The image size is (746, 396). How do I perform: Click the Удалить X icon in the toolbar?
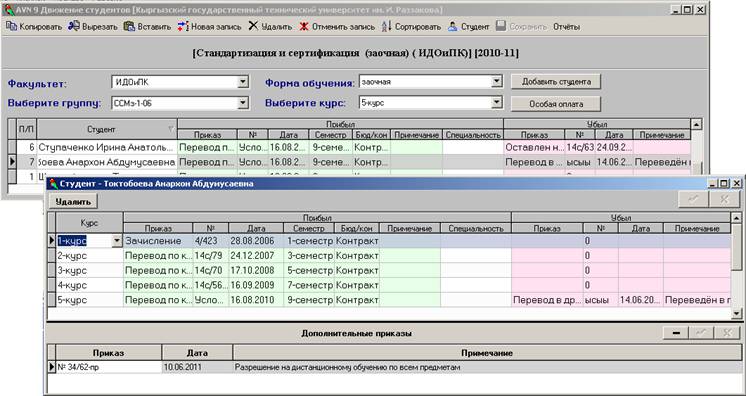pyautogui.click(x=253, y=26)
